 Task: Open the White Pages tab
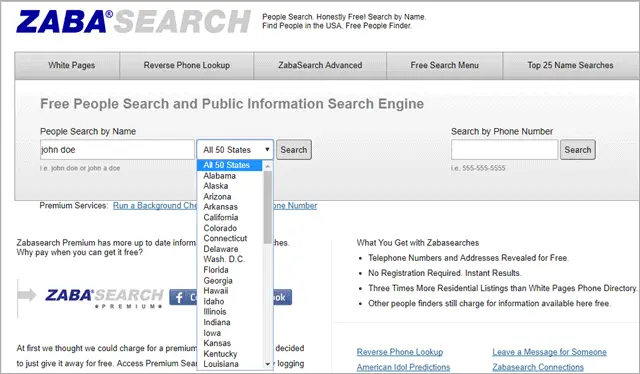point(71,65)
